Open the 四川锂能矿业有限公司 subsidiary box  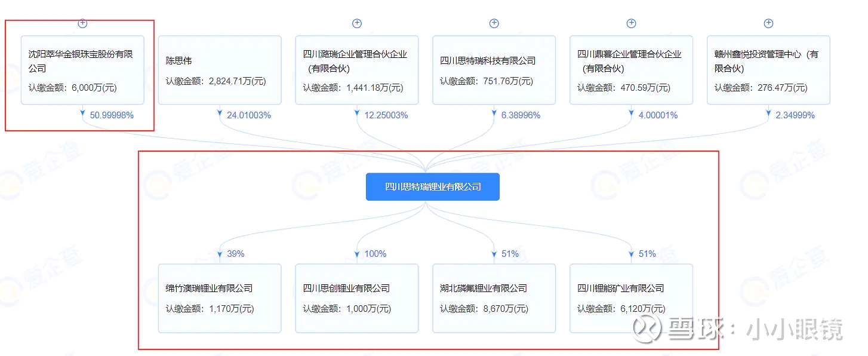pyautogui.click(x=631, y=298)
